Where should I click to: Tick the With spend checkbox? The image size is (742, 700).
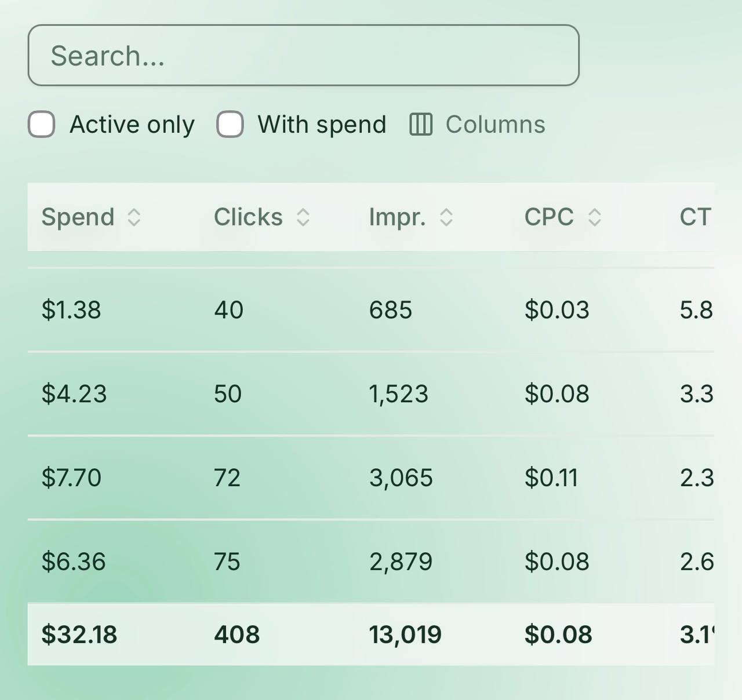(230, 125)
